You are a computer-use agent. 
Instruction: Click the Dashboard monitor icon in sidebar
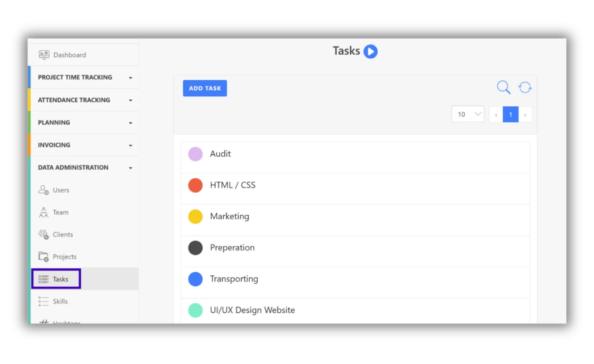tap(44, 54)
